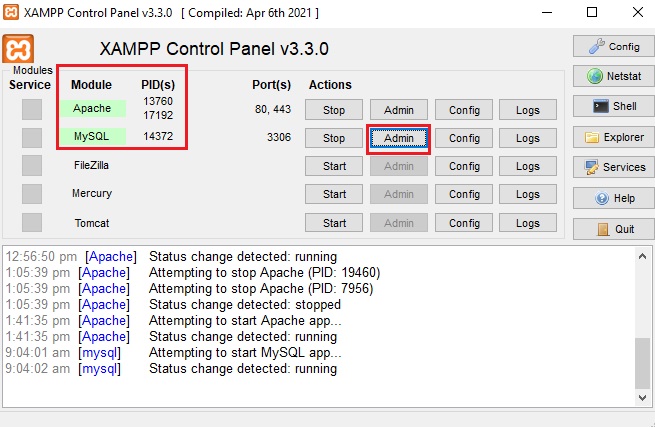Image resolution: width=655 pixels, height=427 pixels.
Task: Click MySQL port 3306 text
Action: [x=279, y=137]
